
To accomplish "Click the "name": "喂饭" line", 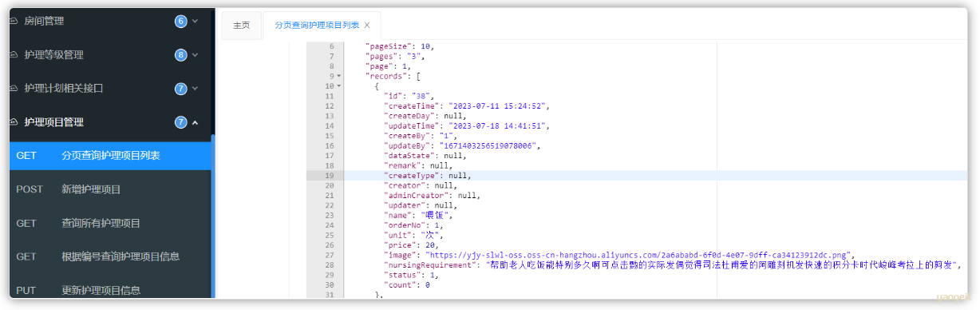I will point(418,215).
